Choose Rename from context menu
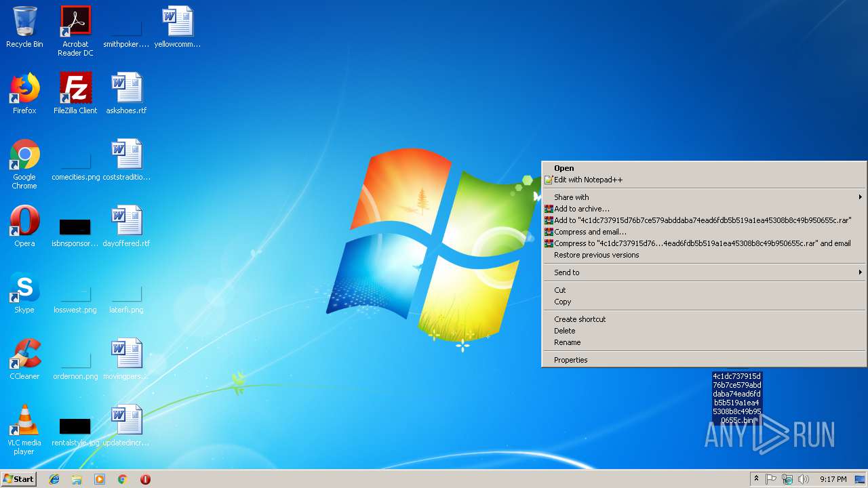 704,342
